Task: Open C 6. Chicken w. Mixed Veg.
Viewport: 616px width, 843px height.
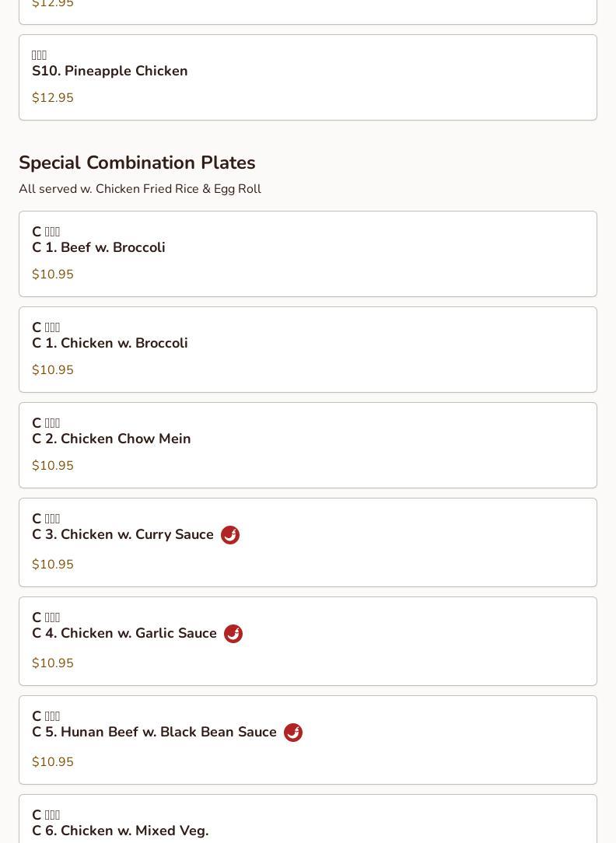Action: point(120,831)
